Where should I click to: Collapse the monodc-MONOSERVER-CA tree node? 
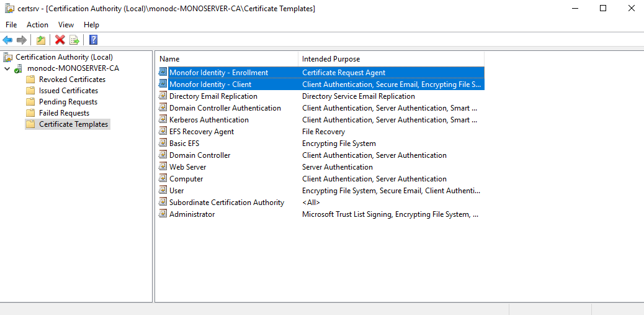7,68
